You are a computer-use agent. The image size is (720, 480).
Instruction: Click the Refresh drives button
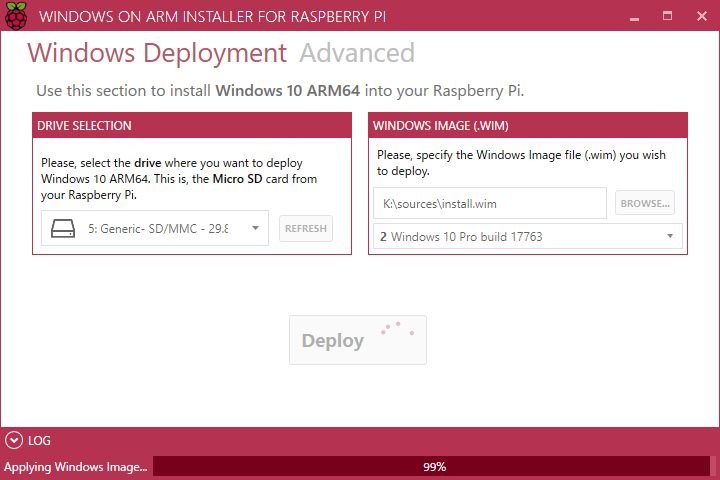tap(306, 228)
